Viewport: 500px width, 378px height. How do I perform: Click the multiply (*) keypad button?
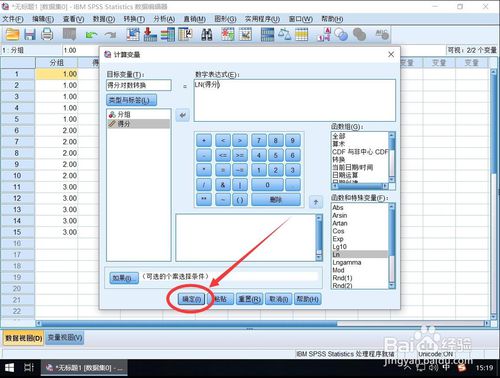(204, 170)
